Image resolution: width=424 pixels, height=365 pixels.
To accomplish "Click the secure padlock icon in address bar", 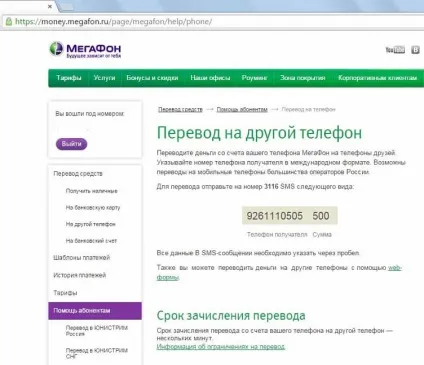I will pyautogui.click(x=9, y=22).
